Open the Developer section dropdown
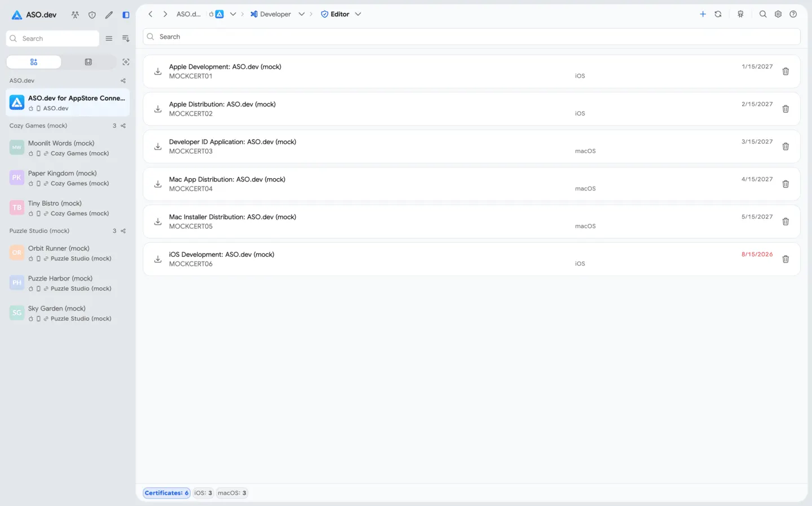Viewport: 812px width, 506px height. [302, 14]
